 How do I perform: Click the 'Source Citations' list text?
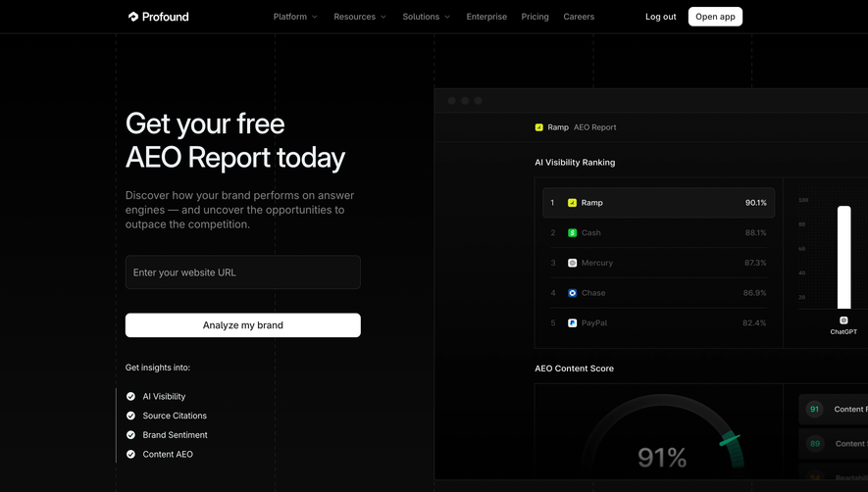click(175, 416)
